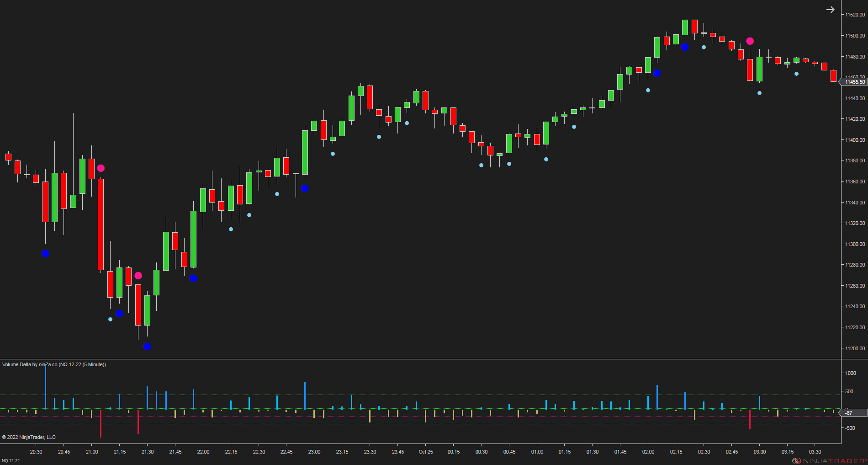Select the blue buy dot near 22:45
This screenshot has width=868, height=465.
[x=305, y=187]
